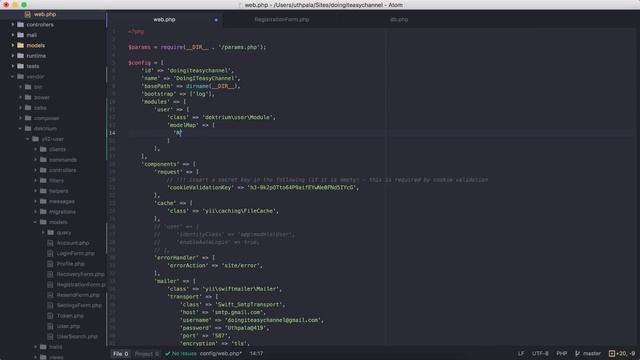The width and height of the screenshot is (640, 360).
Task: Expand the mail folder arrow
Action: tap(13, 35)
